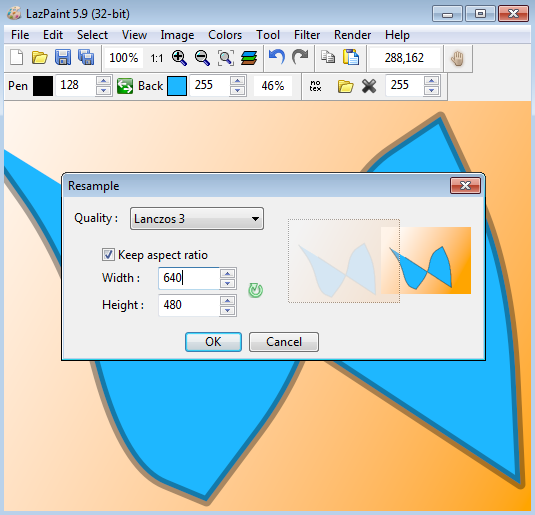Image resolution: width=535 pixels, height=515 pixels.
Task: Click the New file icon
Action: tap(16, 57)
